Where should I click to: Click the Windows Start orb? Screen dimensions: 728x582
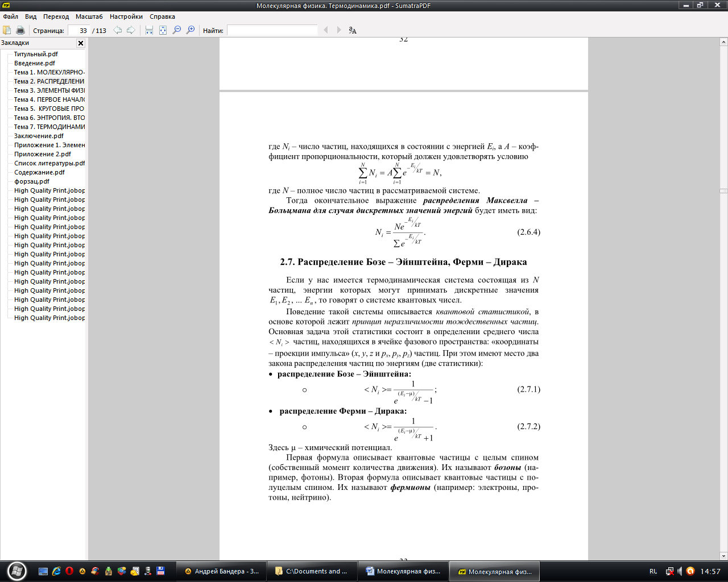tap(16, 571)
